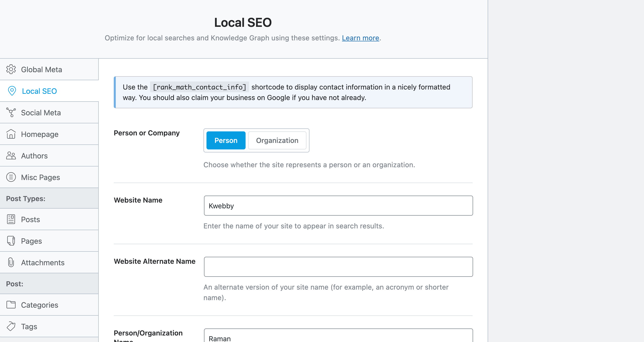Viewport: 644px width, 342px height.
Task: Select the Organization option
Action: [277, 140]
